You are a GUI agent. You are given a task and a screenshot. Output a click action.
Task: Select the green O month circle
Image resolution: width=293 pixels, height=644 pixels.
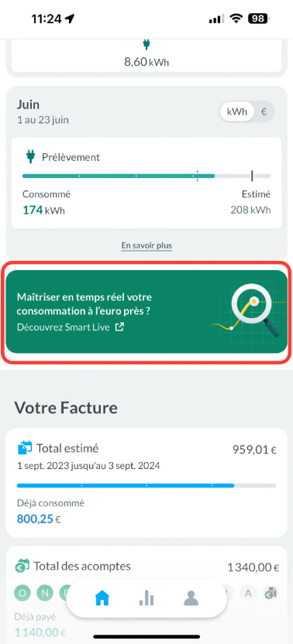pyautogui.click(x=22, y=593)
